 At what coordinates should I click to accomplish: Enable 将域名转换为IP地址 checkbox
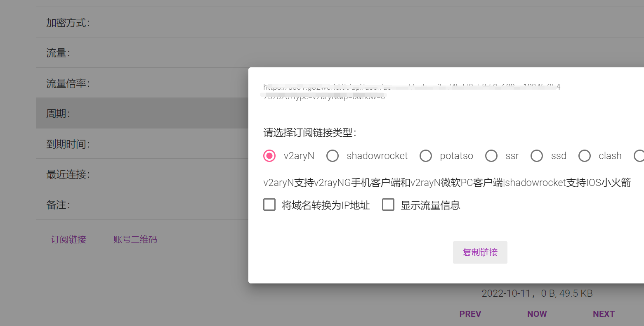click(269, 205)
